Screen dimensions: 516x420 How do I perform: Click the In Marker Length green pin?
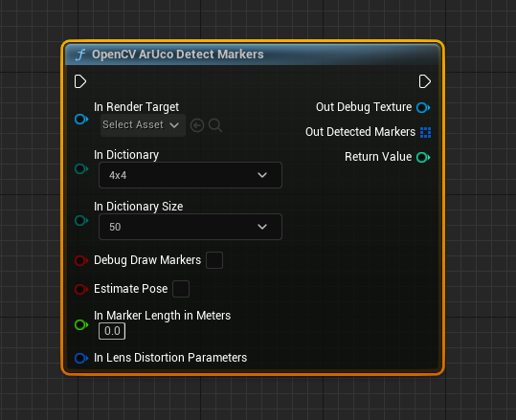(x=81, y=325)
